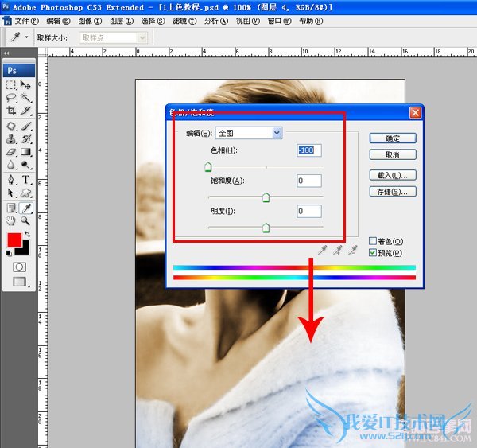477x448 pixels.
Task: Click subtract-from-sample eyedropper in dialog
Action: (353, 251)
